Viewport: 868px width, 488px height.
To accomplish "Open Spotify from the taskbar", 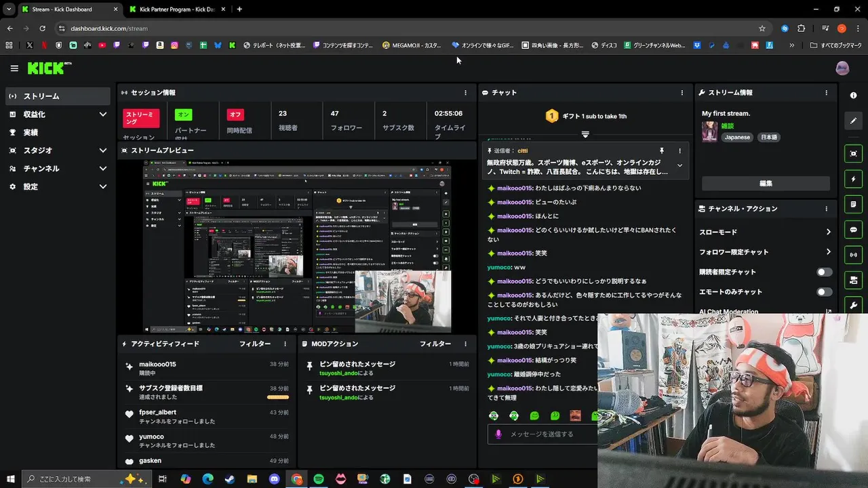I will click(319, 479).
